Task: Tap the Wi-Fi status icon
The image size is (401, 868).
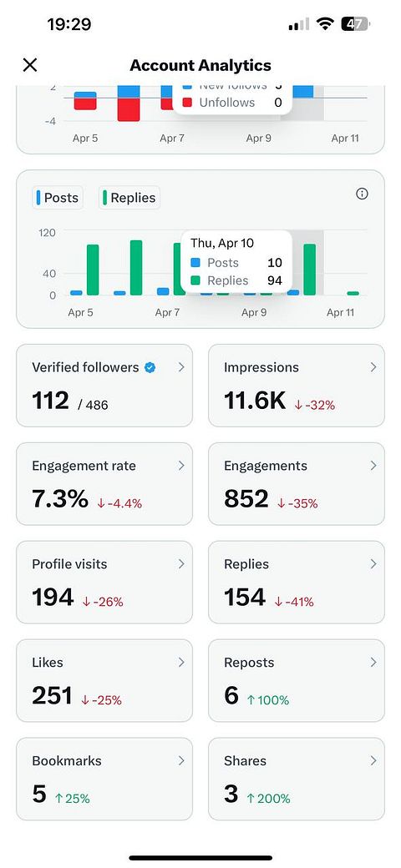Action: pyautogui.click(x=325, y=24)
